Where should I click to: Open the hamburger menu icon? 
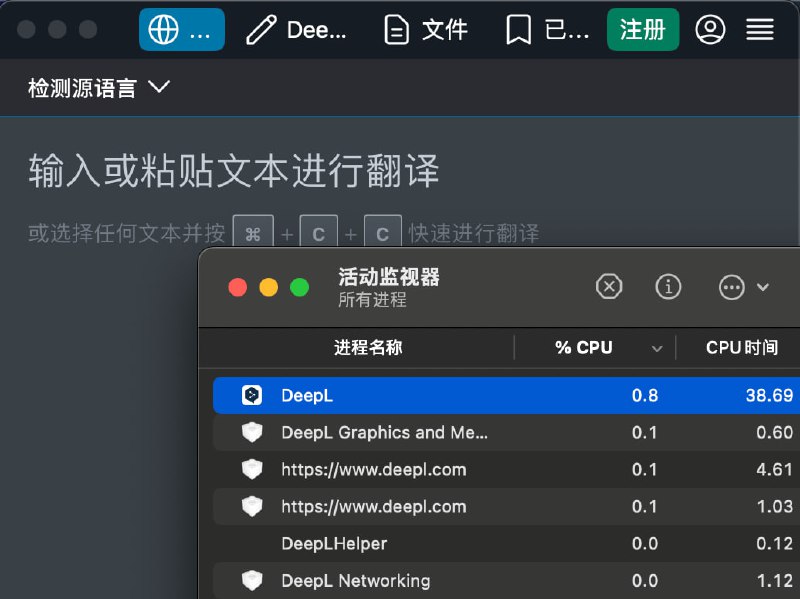760,30
